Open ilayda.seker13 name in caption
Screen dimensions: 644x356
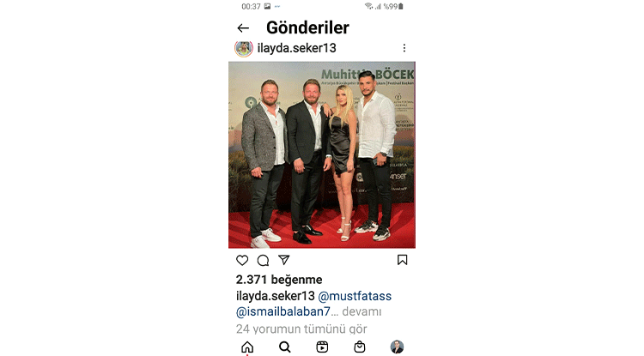275,296
